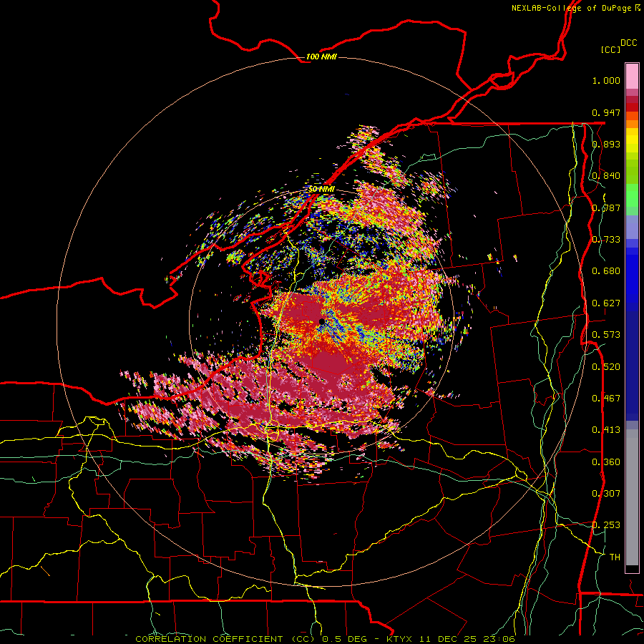The width and height of the screenshot is (644, 644).
Task: Click the TH threshold label
Action: (615, 557)
